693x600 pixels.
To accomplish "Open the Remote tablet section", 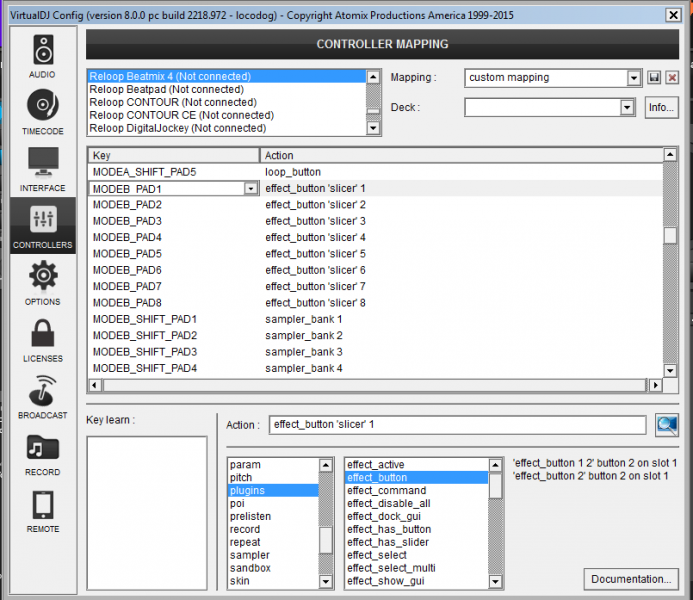I will pos(43,511).
